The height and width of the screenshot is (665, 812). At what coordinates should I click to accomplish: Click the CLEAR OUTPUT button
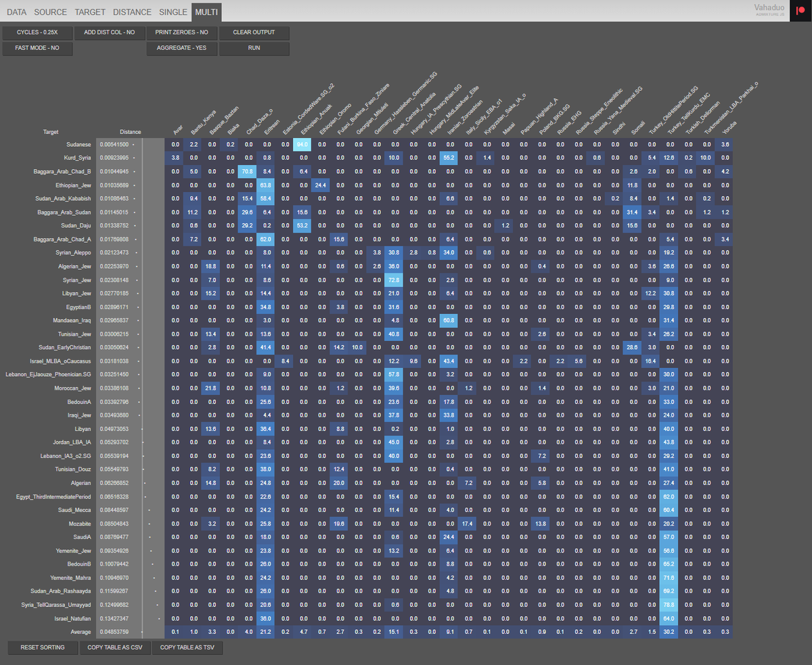[254, 32]
